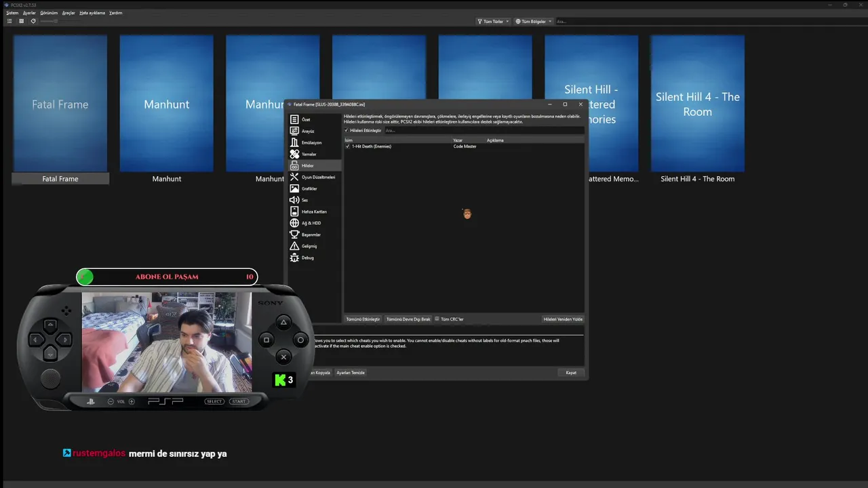
Task: Open the Hafıza Kartları page
Action: (x=315, y=211)
